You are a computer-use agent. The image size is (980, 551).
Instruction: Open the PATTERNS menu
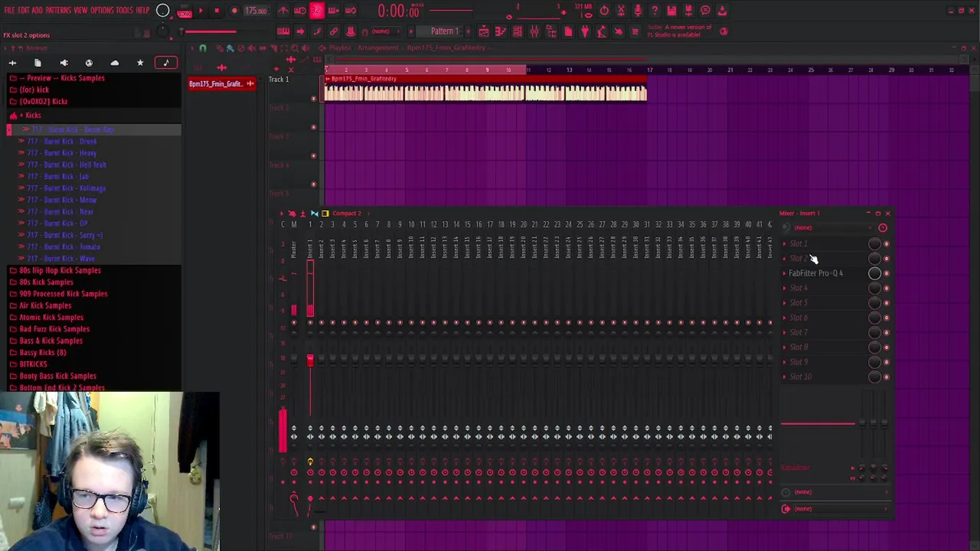pos(58,10)
